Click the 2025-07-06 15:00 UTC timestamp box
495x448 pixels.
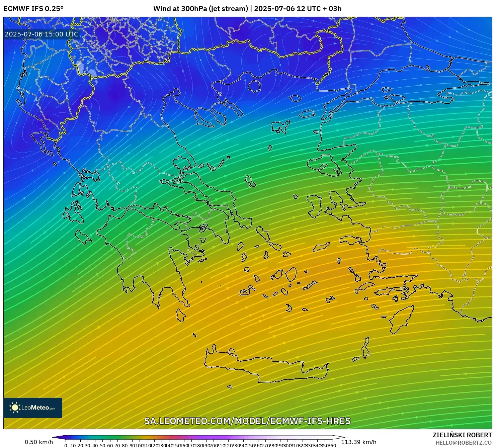pyautogui.click(x=42, y=34)
